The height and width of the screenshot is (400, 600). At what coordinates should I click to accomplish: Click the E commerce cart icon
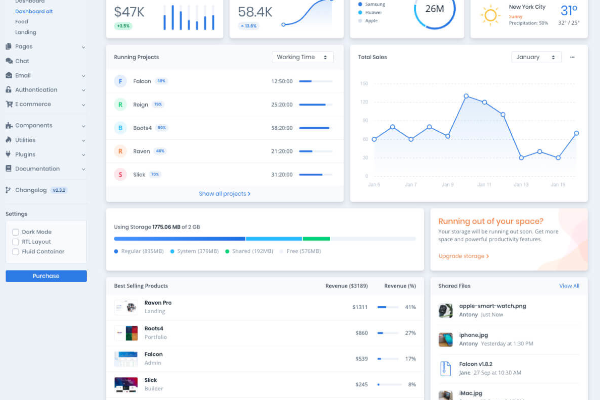pyautogui.click(x=9, y=104)
